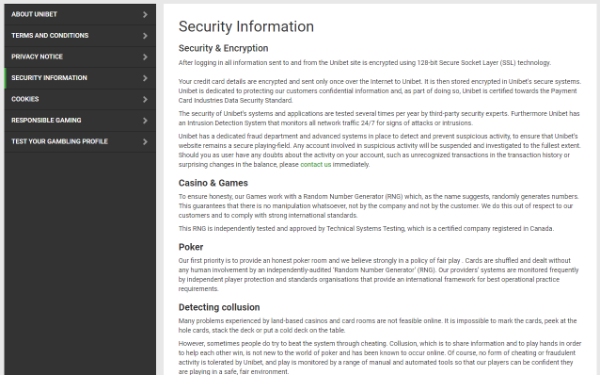Open Test Your Gambling Profile
Viewport: 600px width, 375px height.
(80, 142)
